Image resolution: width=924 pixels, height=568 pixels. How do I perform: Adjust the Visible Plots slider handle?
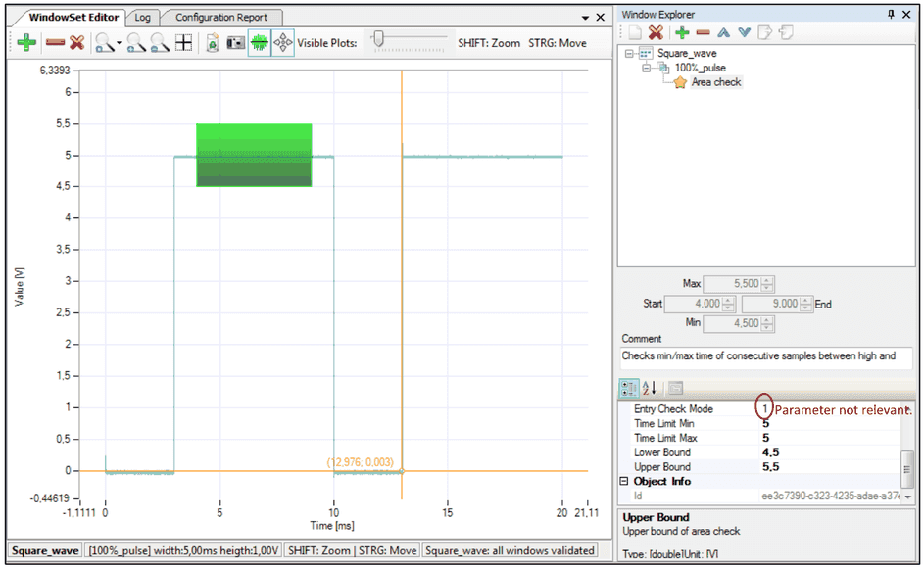(379, 39)
